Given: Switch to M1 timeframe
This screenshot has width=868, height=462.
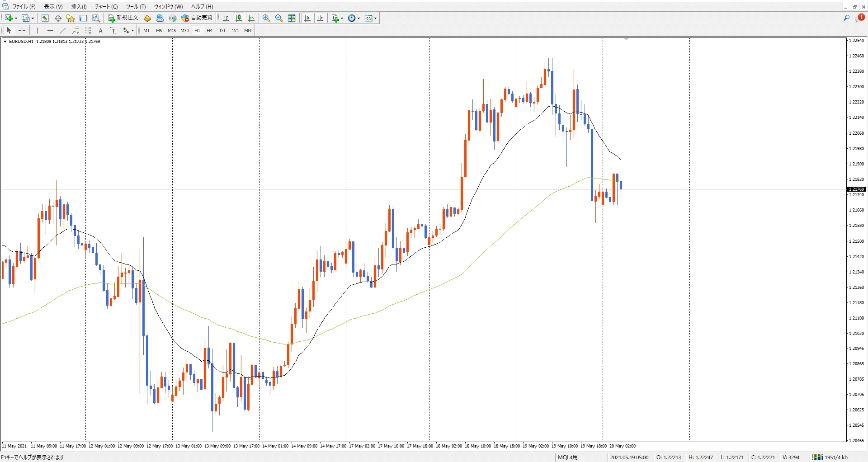Looking at the screenshot, I should (x=146, y=30).
